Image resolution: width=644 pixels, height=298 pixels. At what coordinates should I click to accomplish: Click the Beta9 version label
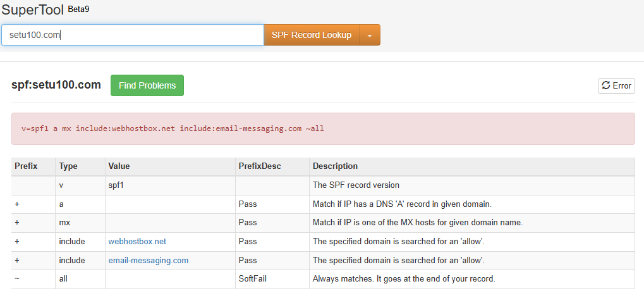click(78, 9)
